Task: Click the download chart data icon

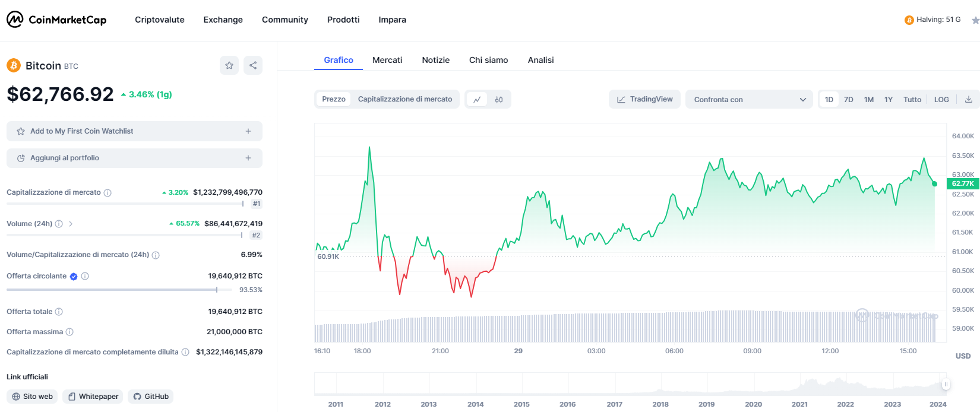Action: point(969,100)
